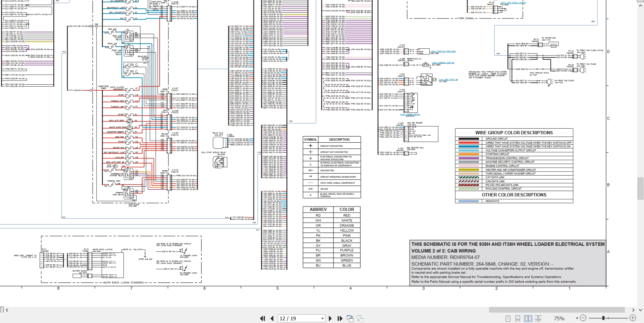
Task: Switch to continuous scrolling view
Action: coord(518,318)
